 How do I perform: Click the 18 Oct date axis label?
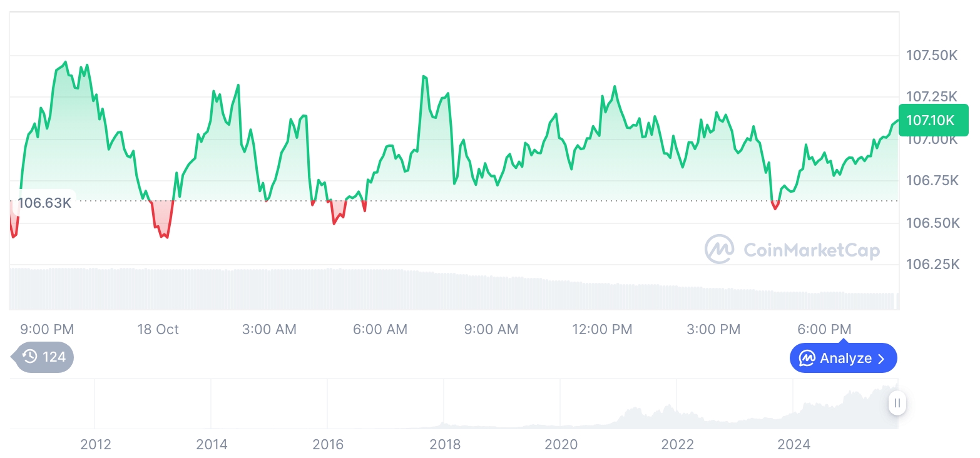158,329
